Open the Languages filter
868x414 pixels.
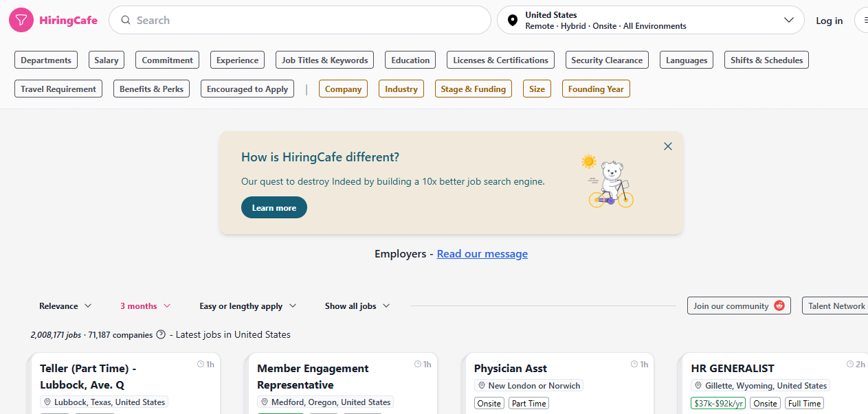(x=687, y=60)
